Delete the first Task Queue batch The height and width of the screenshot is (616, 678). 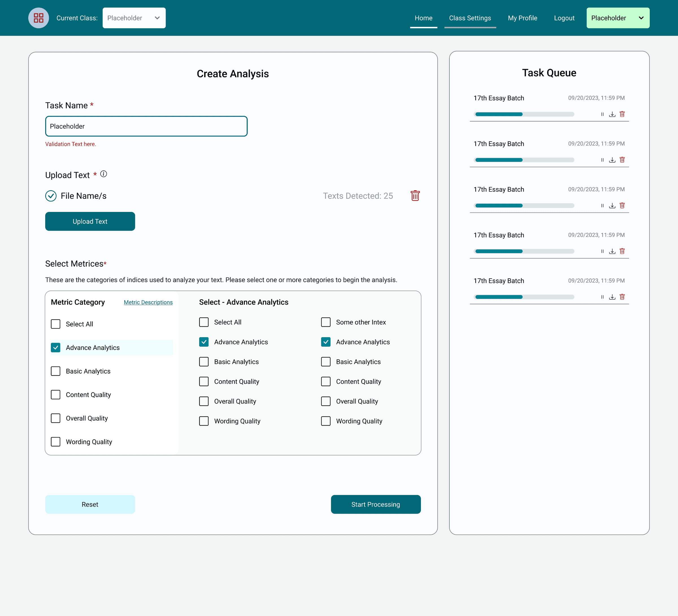pos(622,114)
